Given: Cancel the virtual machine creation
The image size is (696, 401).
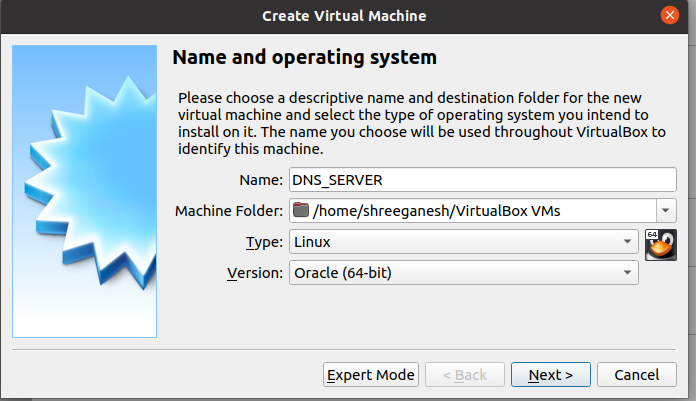Looking at the screenshot, I should pos(637,375).
